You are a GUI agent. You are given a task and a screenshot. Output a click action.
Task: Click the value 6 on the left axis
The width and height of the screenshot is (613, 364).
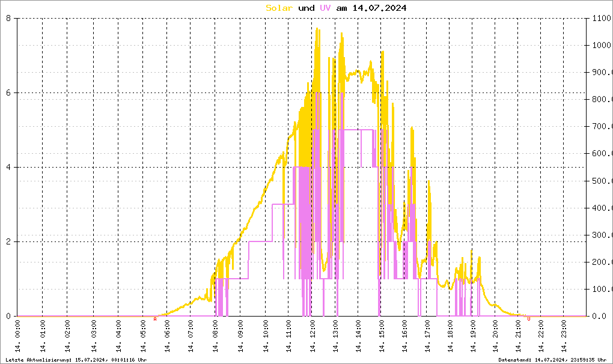[8, 93]
